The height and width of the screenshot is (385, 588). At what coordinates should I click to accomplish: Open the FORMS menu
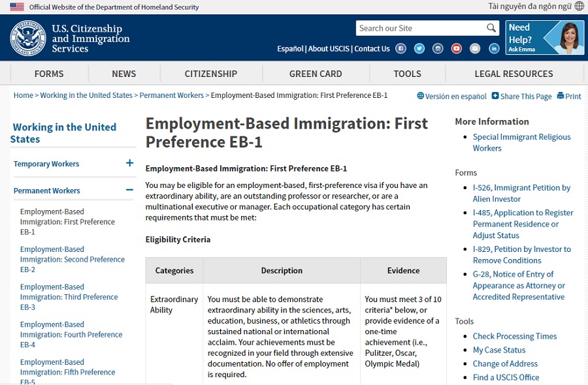point(49,74)
